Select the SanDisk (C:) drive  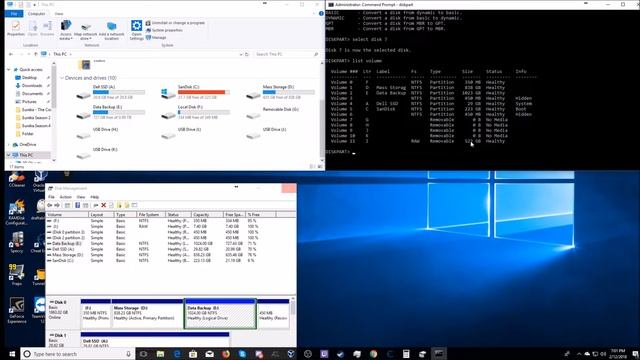click(195, 92)
